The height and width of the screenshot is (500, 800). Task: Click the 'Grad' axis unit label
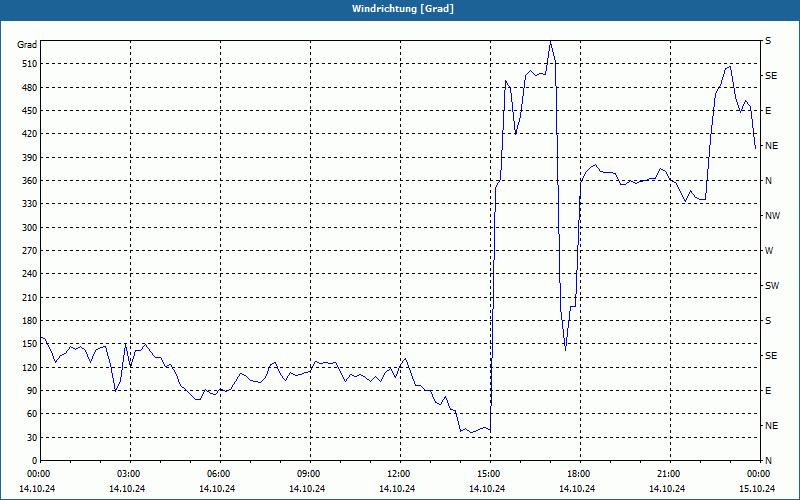tap(27, 45)
